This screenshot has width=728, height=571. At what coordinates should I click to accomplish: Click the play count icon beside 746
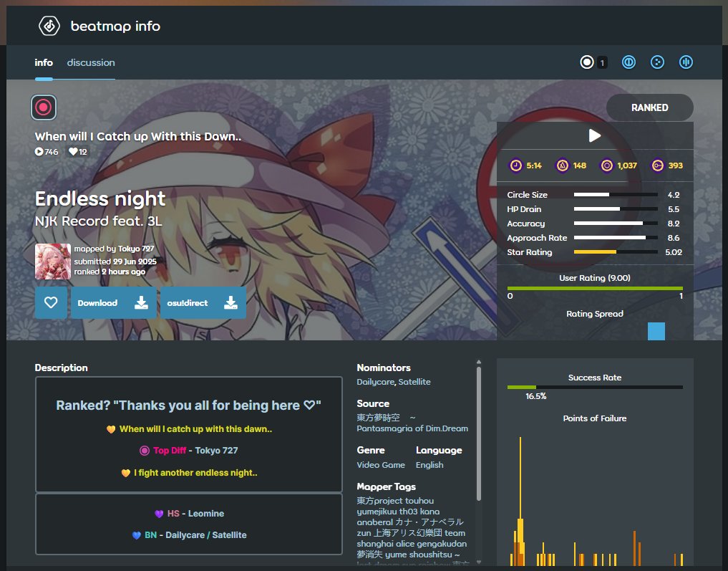pyautogui.click(x=39, y=151)
